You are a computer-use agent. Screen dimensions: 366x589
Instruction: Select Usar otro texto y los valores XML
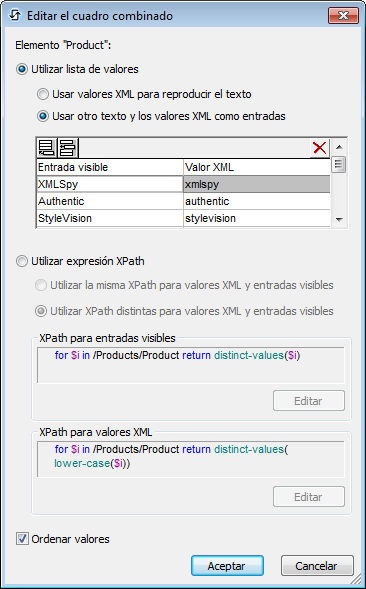pos(43,116)
